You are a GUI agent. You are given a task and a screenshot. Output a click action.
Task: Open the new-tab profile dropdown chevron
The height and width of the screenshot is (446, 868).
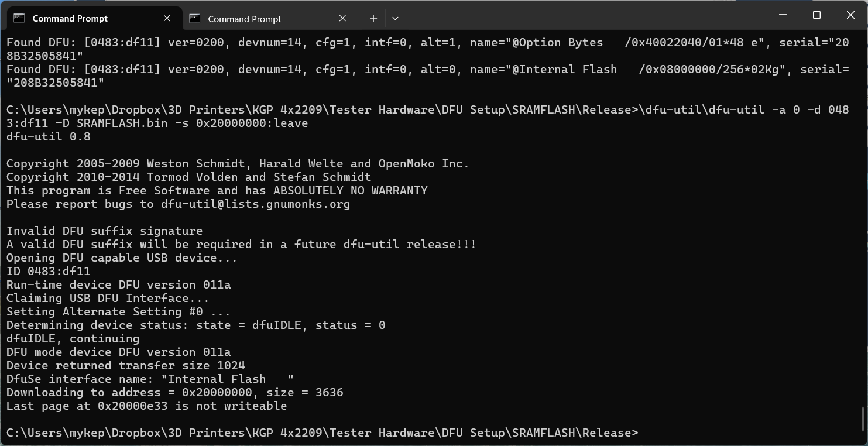395,18
